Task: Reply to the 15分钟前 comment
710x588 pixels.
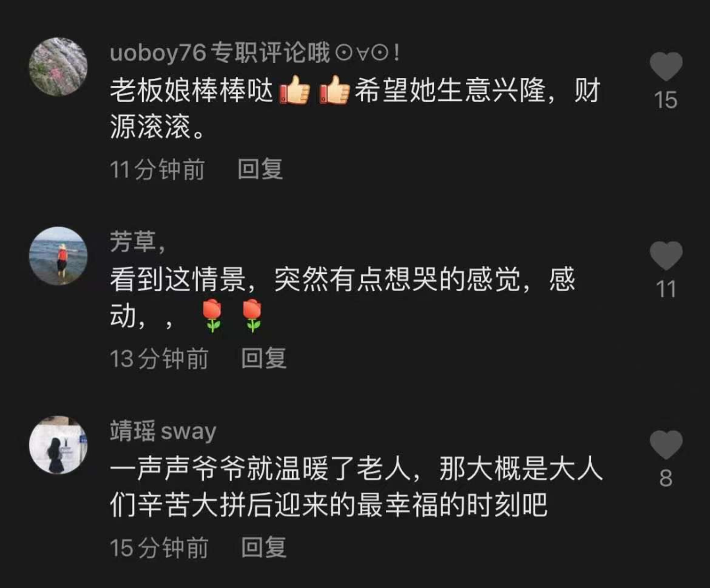Action: [264, 547]
